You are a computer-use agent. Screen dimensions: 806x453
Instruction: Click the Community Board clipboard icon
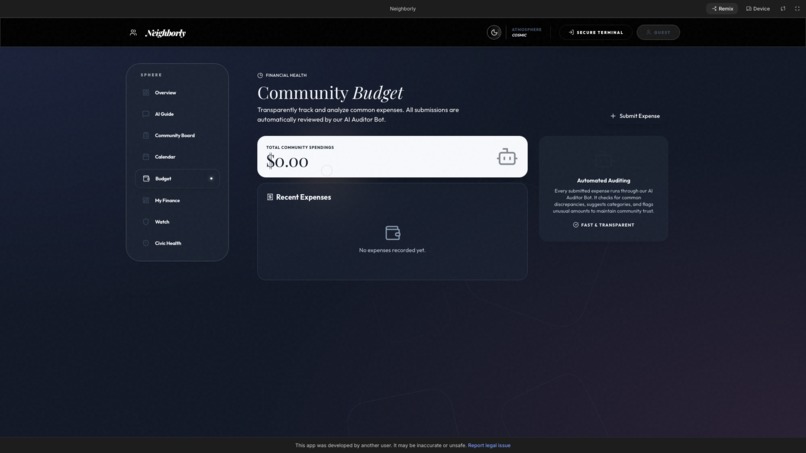[146, 136]
